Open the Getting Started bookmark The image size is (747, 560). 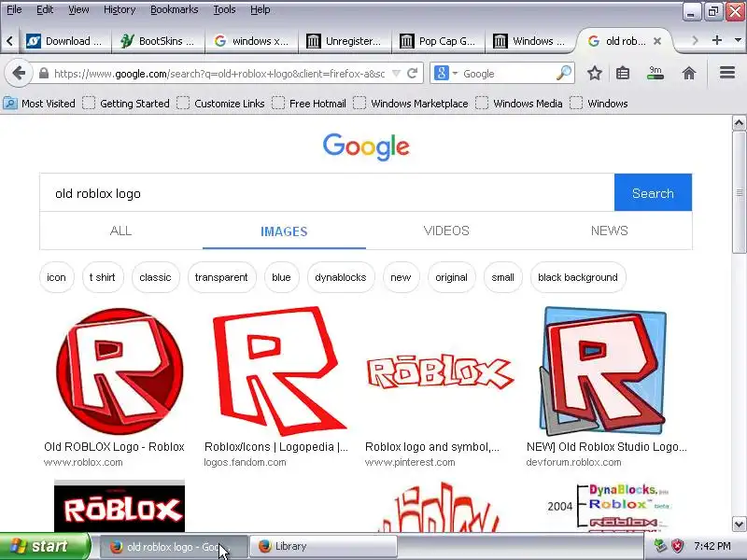tap(126, 104)
